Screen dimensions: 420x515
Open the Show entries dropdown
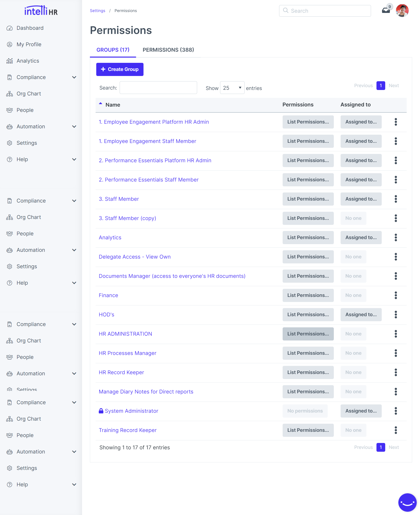click(232, 88)
